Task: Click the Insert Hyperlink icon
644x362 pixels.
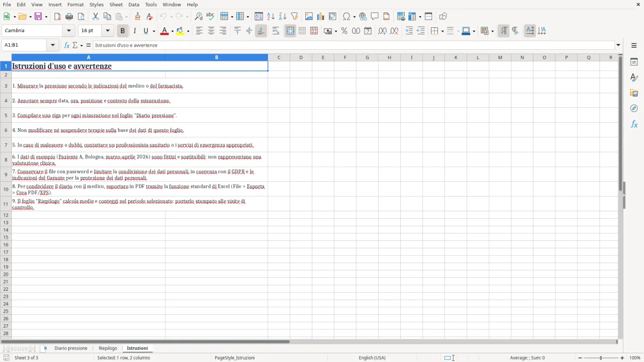Action: 363,17
